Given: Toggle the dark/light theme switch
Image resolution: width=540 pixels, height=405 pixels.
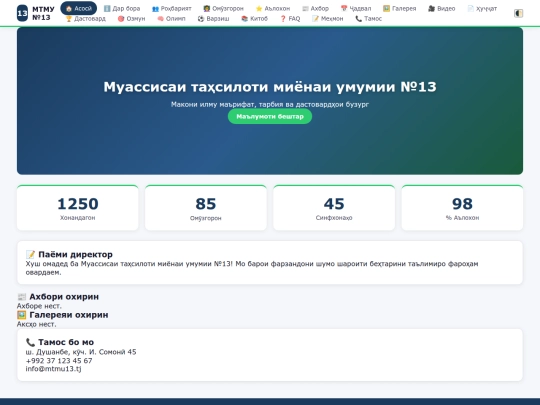Looking at the screenshot, I should tap(518, 13).
